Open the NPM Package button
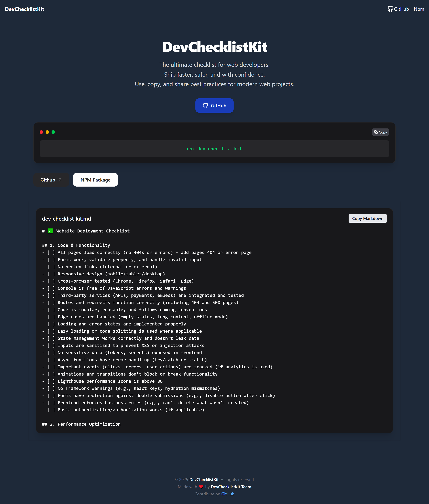 click(x=95, y=180)
